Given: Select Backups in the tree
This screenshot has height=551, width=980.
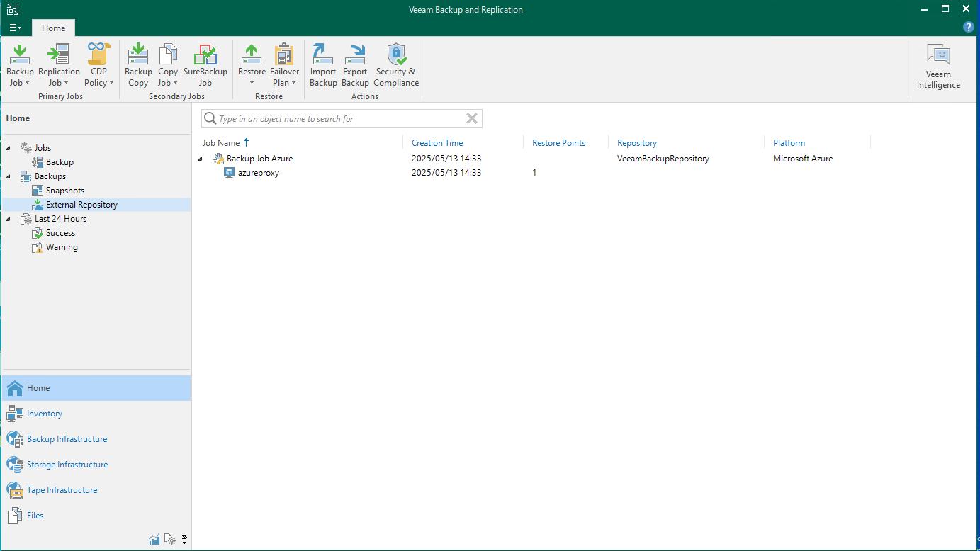Looking at the screenshot, I should click(50, 176).
